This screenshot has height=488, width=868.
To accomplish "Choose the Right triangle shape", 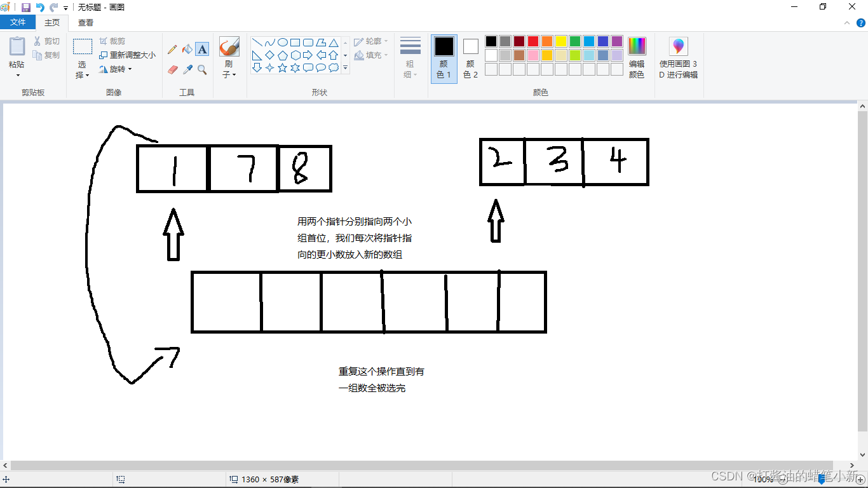I will point(257,55).
